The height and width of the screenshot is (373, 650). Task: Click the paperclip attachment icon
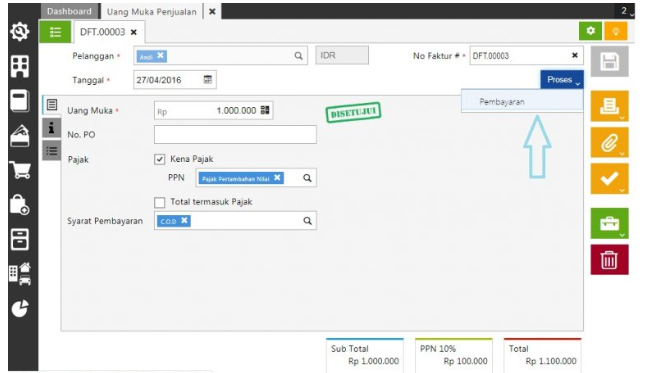(x=609, y=143)
